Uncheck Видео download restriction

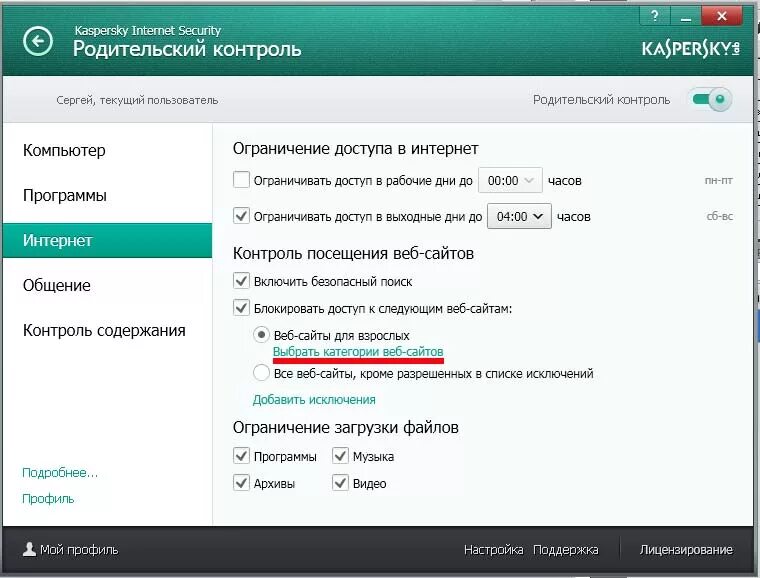[340, 483]
